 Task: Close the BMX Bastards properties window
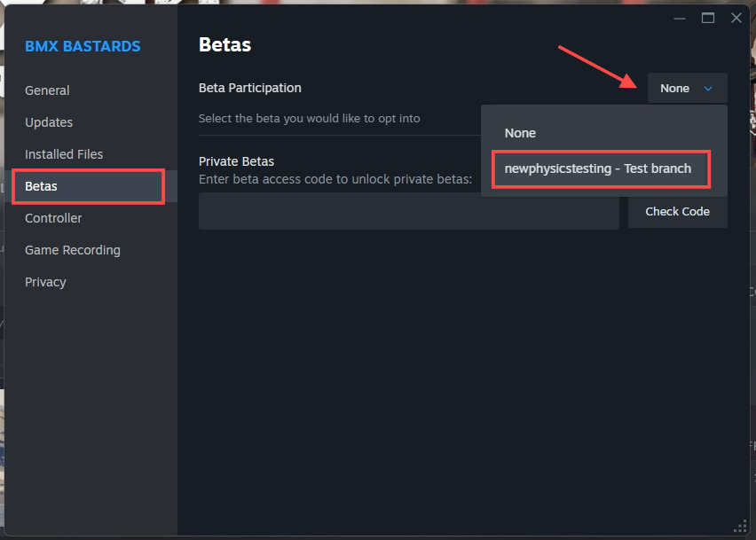coord(736,19)
